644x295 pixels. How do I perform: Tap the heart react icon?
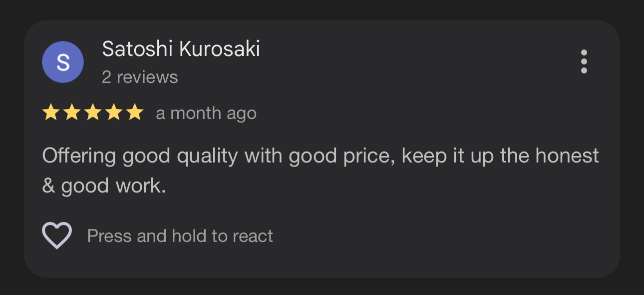[57, 235]
